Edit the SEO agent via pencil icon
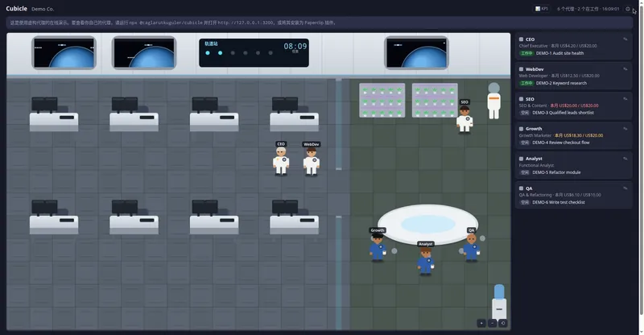The height and width of the screenshot is (335, 644). click(625, 99)
